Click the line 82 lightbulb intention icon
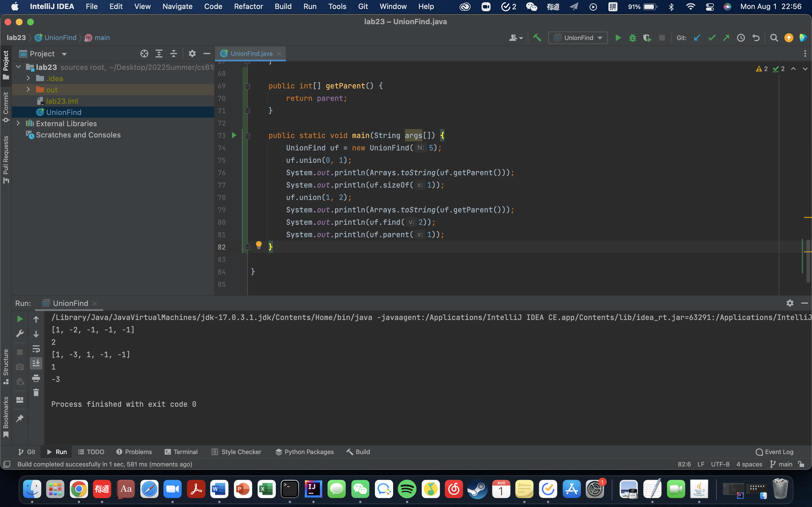 [258, 245]
